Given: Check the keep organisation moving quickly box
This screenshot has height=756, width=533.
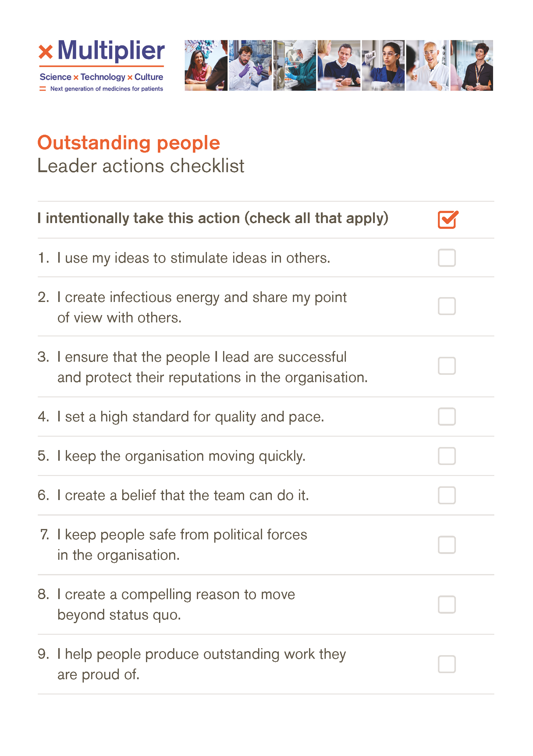Looking at the screenshot, I should click(x=446, y=456).
